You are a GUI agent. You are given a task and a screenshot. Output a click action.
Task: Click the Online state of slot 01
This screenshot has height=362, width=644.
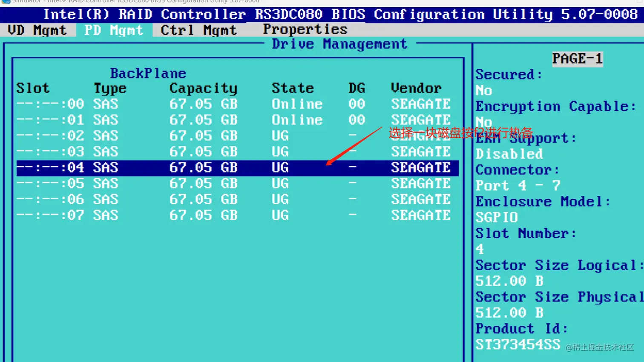297,120
